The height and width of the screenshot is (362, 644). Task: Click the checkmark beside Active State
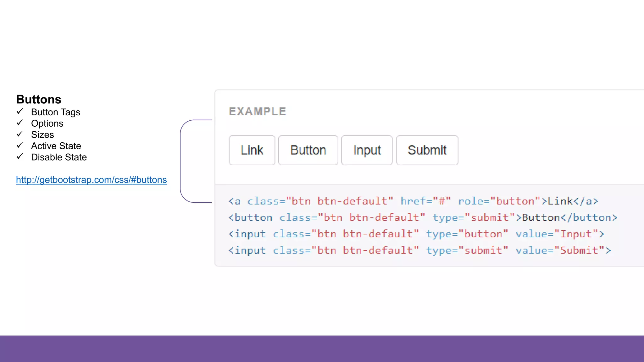click(x=20, y=145)
